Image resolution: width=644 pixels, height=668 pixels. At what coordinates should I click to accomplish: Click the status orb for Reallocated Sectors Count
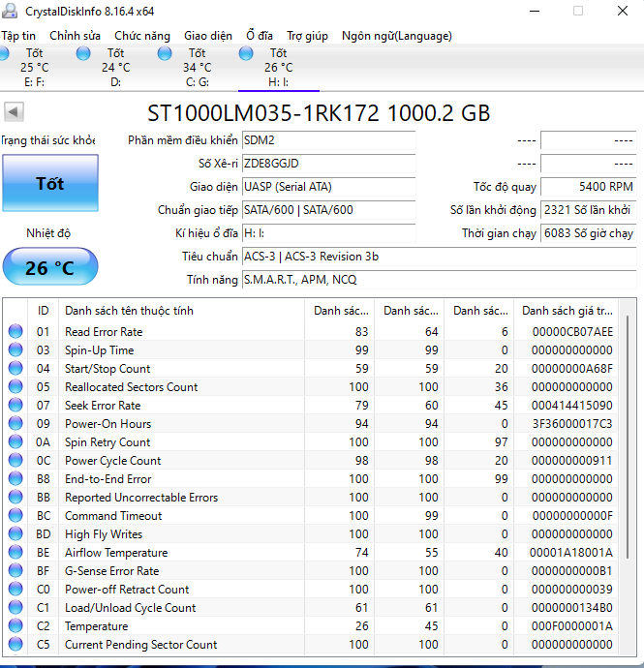click(15, 386)
